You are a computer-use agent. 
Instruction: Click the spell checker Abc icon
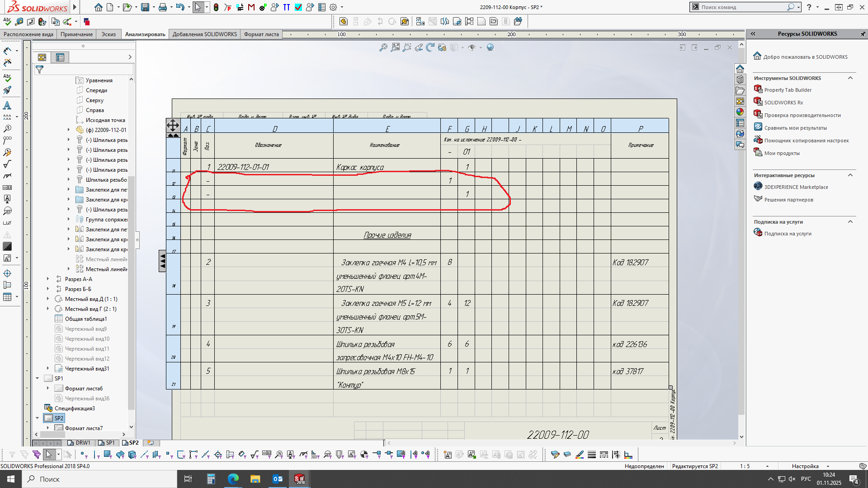7,21
